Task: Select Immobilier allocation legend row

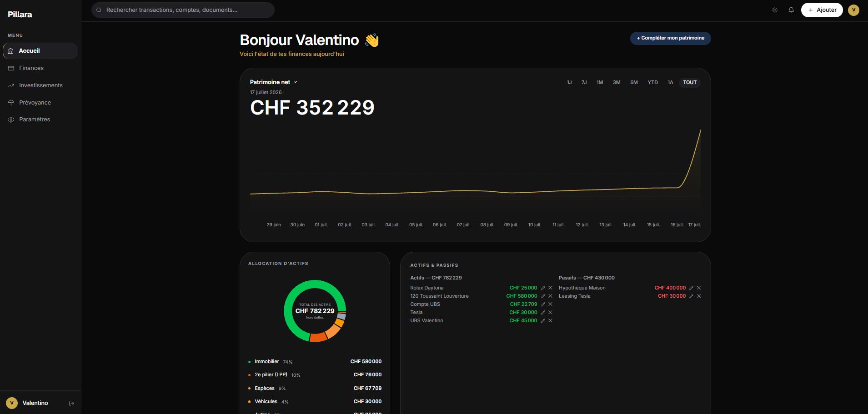Action: (x=315, y=362)
